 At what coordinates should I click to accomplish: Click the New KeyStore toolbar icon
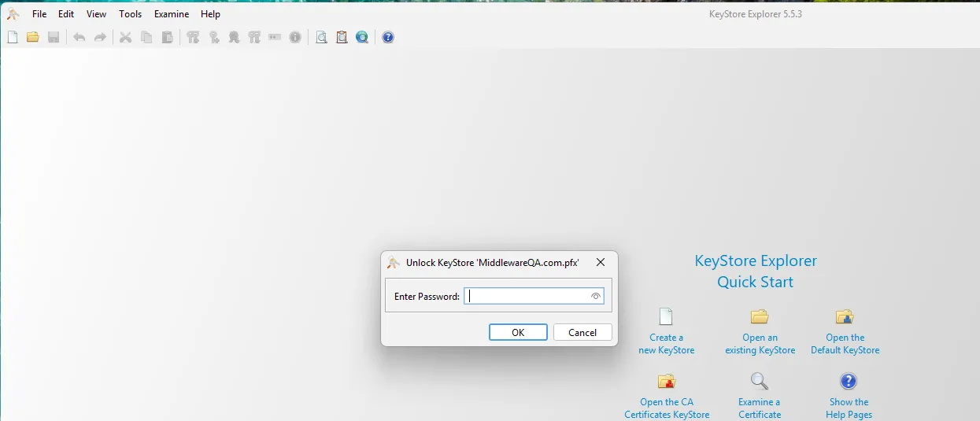pos(13,37)
